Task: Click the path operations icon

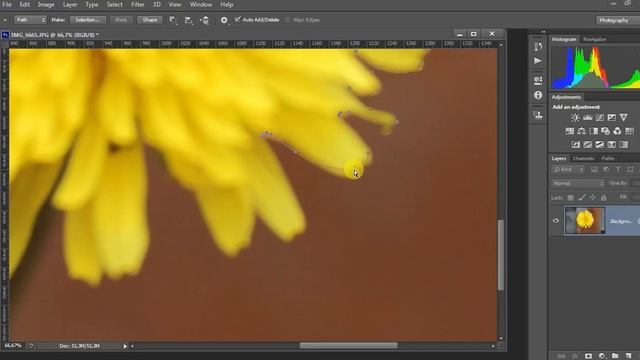Action: [x=173, y=20]
